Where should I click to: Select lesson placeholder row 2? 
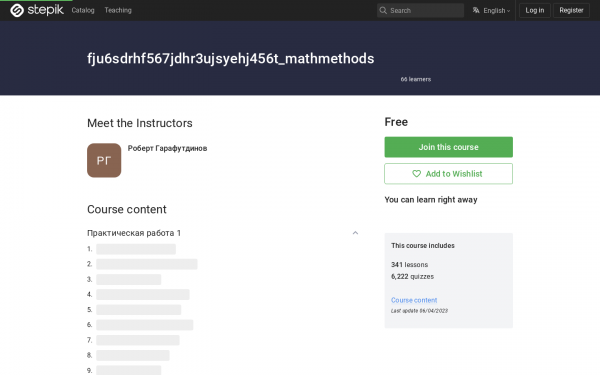point(147,264)
